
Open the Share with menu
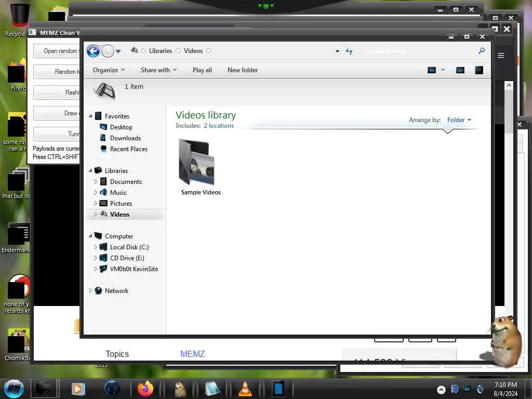158,70
